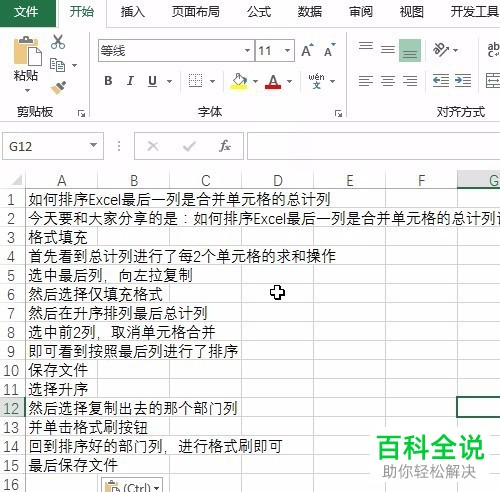
Task: Apply cell borders icon
Action: pyautogui.click(x=195, y=81)
